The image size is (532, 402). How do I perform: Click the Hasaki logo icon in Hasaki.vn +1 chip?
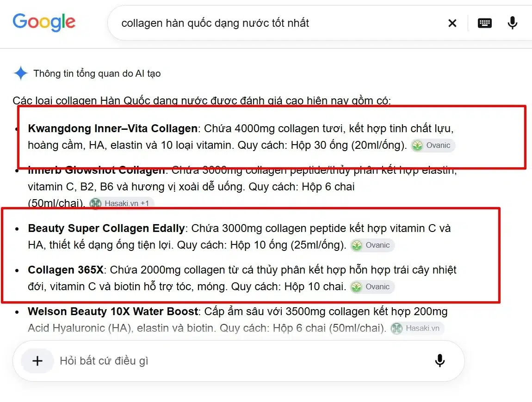pos(96,204)
